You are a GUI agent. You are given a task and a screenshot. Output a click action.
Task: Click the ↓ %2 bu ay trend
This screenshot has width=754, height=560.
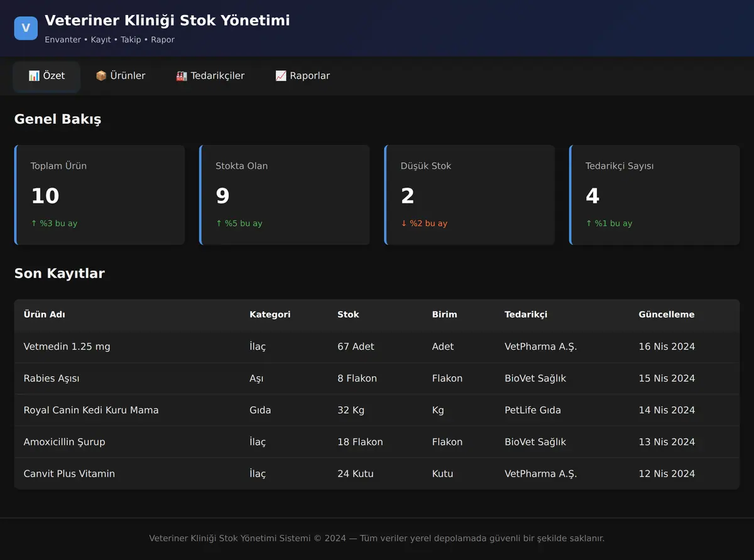(424, 223)
